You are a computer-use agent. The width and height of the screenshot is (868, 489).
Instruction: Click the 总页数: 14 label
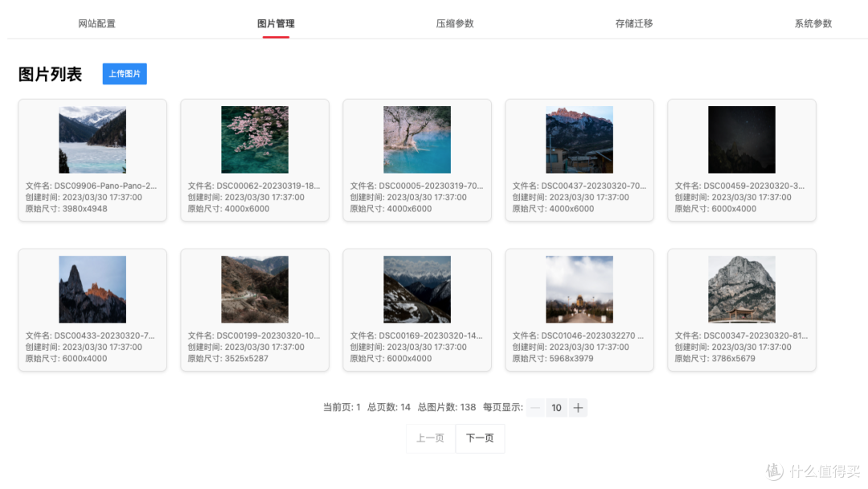[389, 408]
